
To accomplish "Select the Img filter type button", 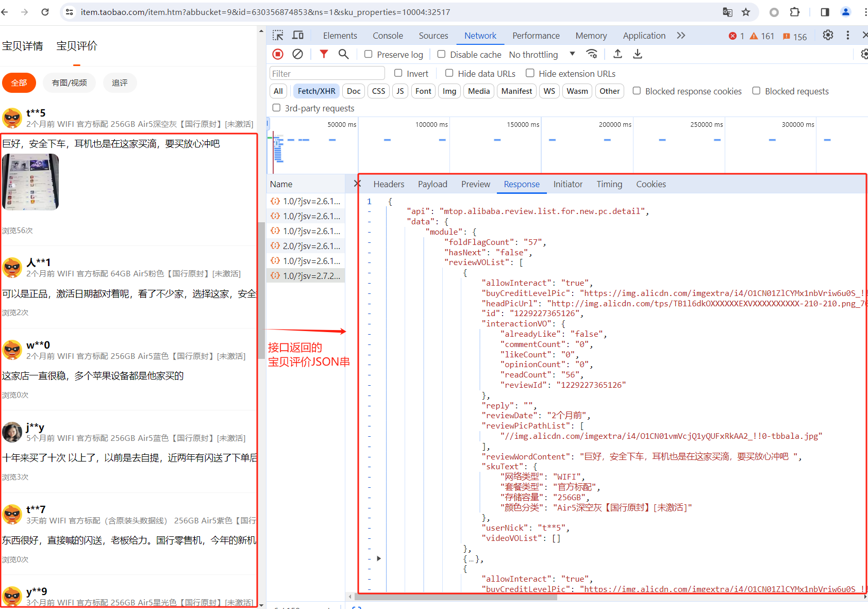I will point(449,91).
